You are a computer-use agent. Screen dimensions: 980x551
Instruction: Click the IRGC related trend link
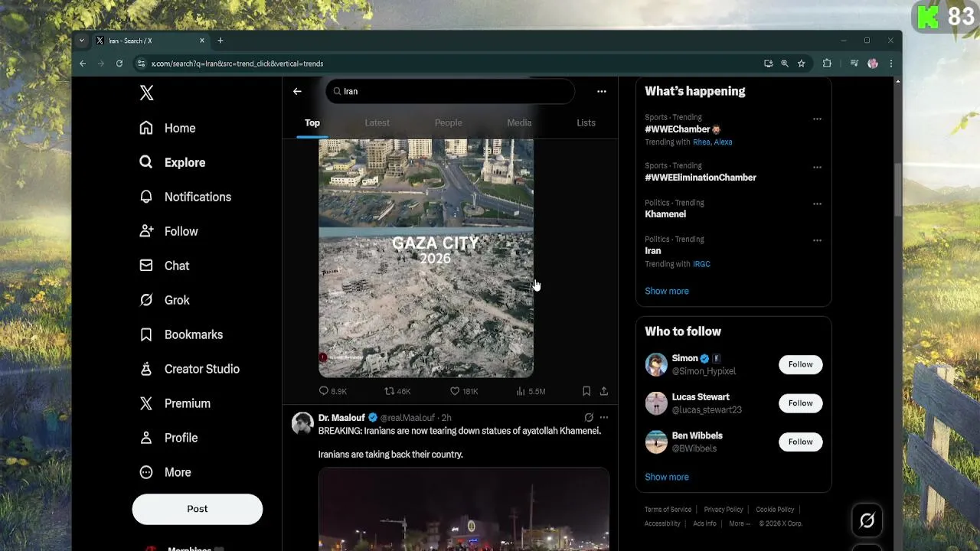tap(701, 264)
